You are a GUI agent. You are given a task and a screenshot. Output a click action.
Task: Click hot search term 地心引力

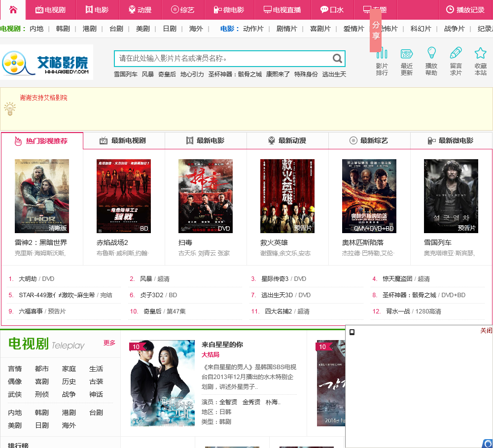pyautogui.click(x=192, y=74)
